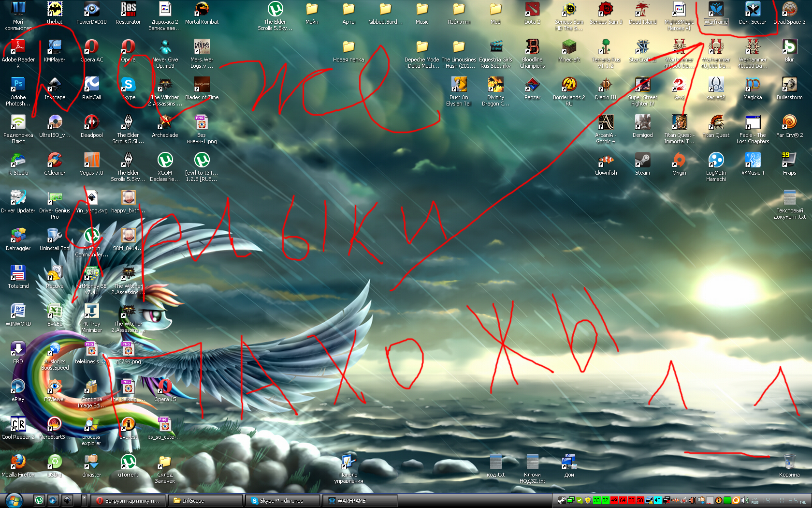This screenshot has height=508, width=812.
Task: Select the RaidCall desktop icon
Action: [x=91, y=89]
